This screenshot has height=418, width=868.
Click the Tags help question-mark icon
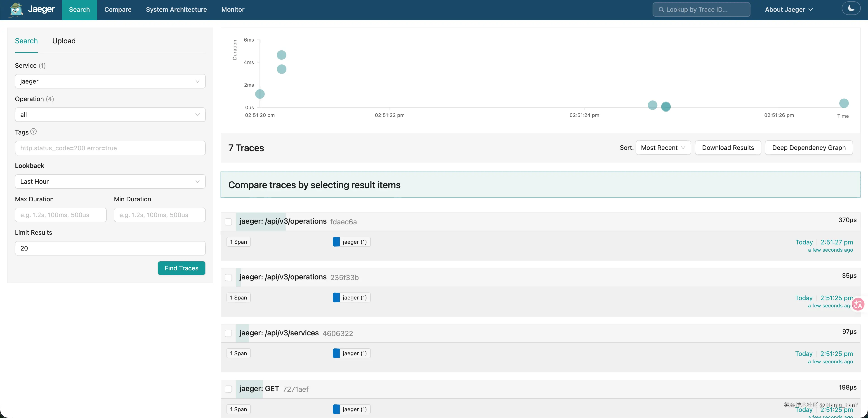coord(33,132)
